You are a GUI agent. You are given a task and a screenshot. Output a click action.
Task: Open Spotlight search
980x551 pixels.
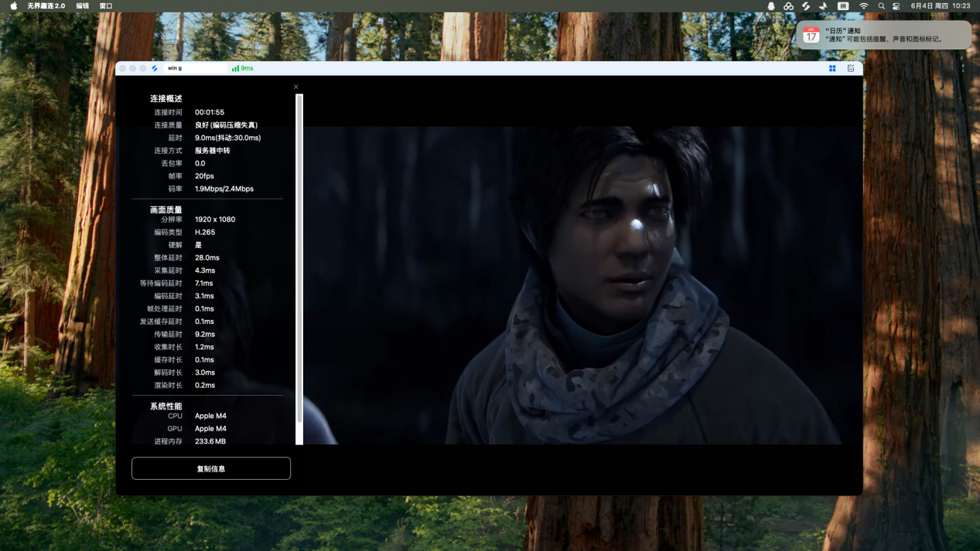[x=882, y=5]
